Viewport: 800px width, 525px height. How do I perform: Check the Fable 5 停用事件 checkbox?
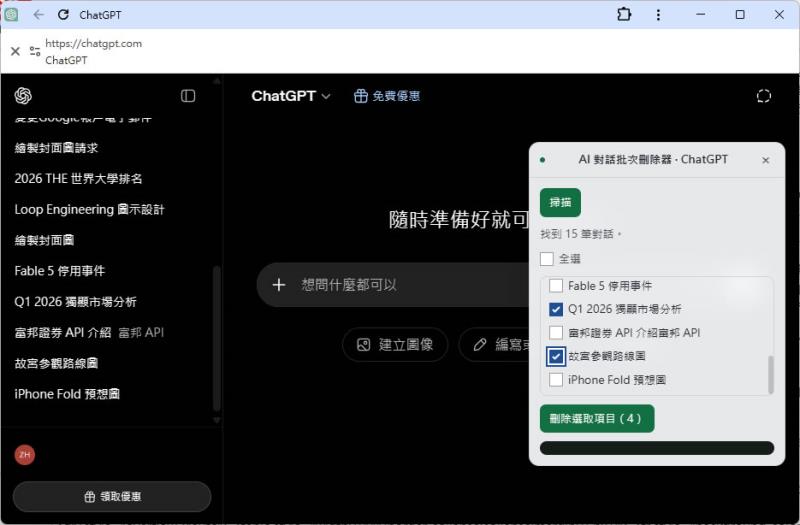[556, 286]
